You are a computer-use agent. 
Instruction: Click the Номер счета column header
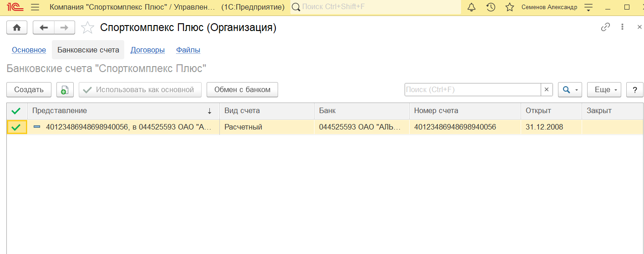465,111
